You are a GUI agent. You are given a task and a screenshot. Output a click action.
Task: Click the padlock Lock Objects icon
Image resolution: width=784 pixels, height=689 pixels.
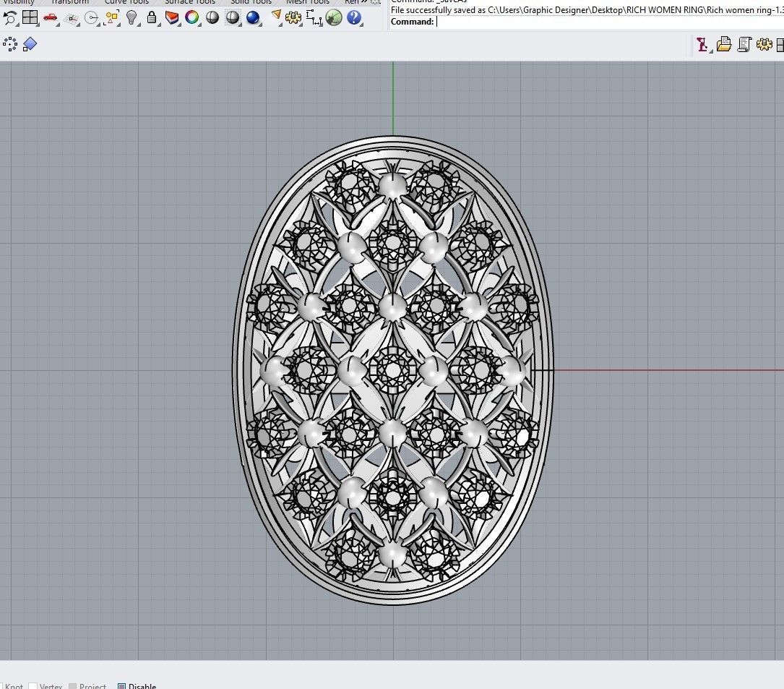152,18
